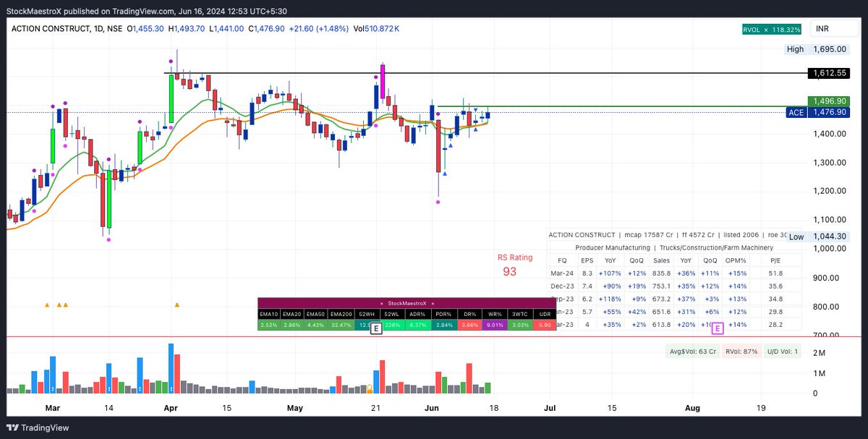Click the Dec-23 quarter row label
Screen dimensions: 868x439
pyautogui.click(x=563, y=286)
